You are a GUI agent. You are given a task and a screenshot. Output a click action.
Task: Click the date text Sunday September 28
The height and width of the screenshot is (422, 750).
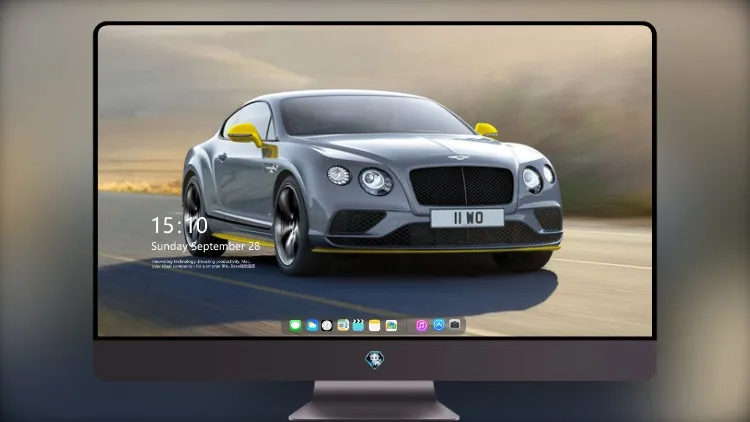click(206, 246)
